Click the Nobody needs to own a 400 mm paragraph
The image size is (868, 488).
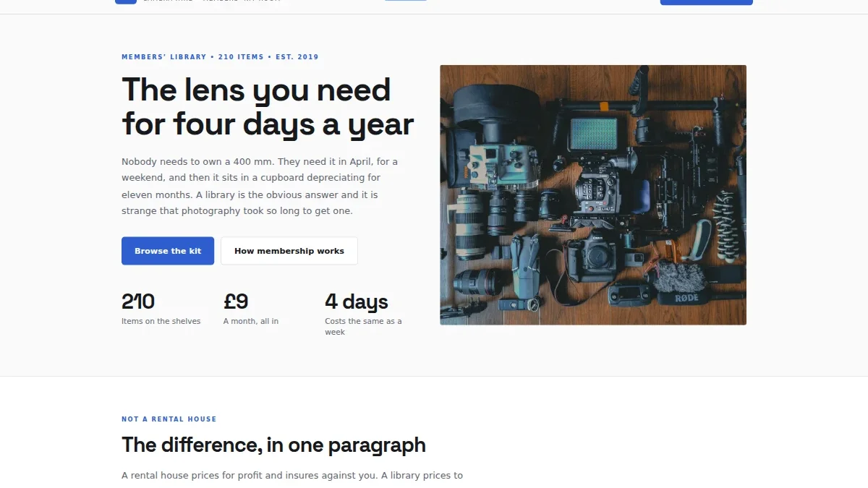[x=260, y=187]
